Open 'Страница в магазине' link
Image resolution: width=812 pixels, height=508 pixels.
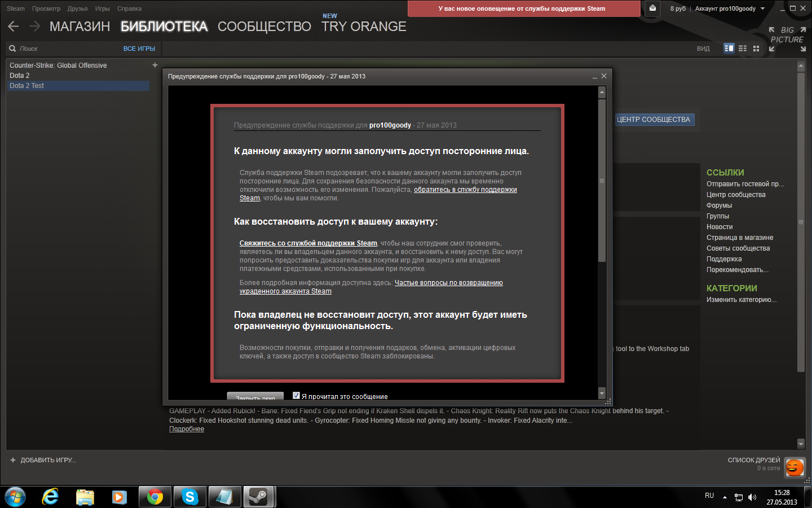740,238
